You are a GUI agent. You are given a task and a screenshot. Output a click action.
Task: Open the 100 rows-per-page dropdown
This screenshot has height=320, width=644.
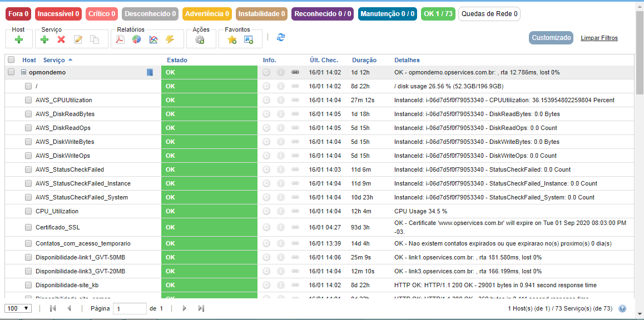pyautogui.click(x=18, y=308)
